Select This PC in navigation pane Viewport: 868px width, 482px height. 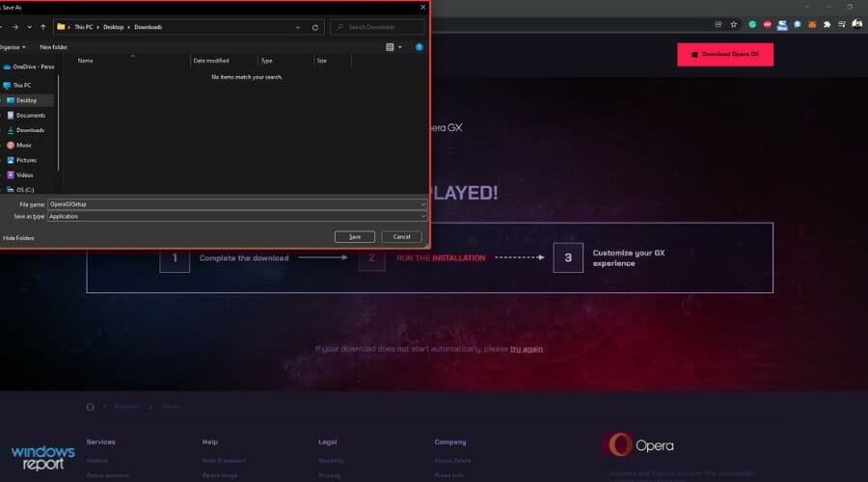tap(17, 85)
